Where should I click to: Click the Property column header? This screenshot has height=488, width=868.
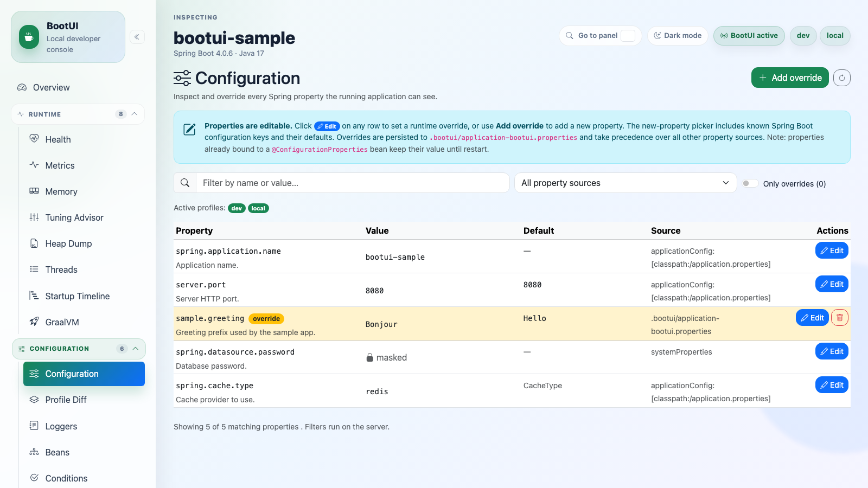coord(194,230)
